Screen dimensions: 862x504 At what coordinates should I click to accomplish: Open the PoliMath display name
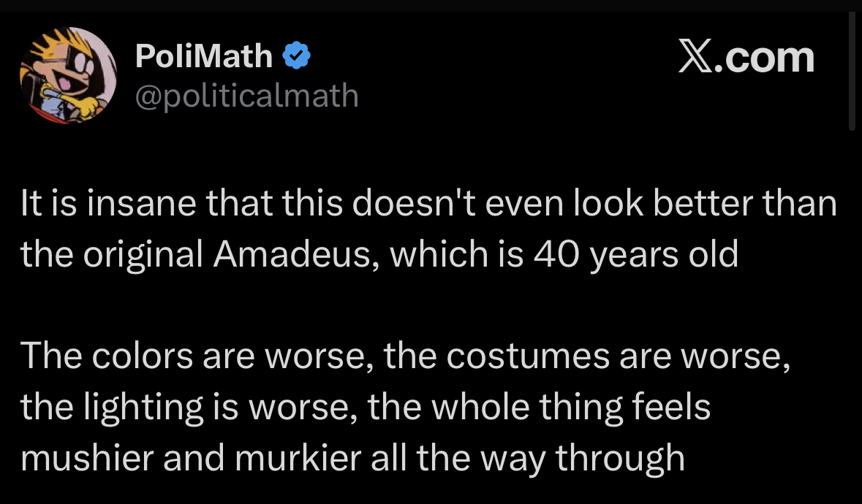pyautogui.click(x=203, y=56)
